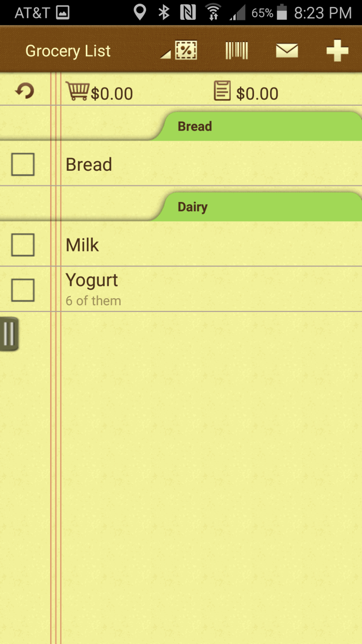Select the Bread item row text
The width and height of the screenshot is (362, 644).
coord(89,164)
